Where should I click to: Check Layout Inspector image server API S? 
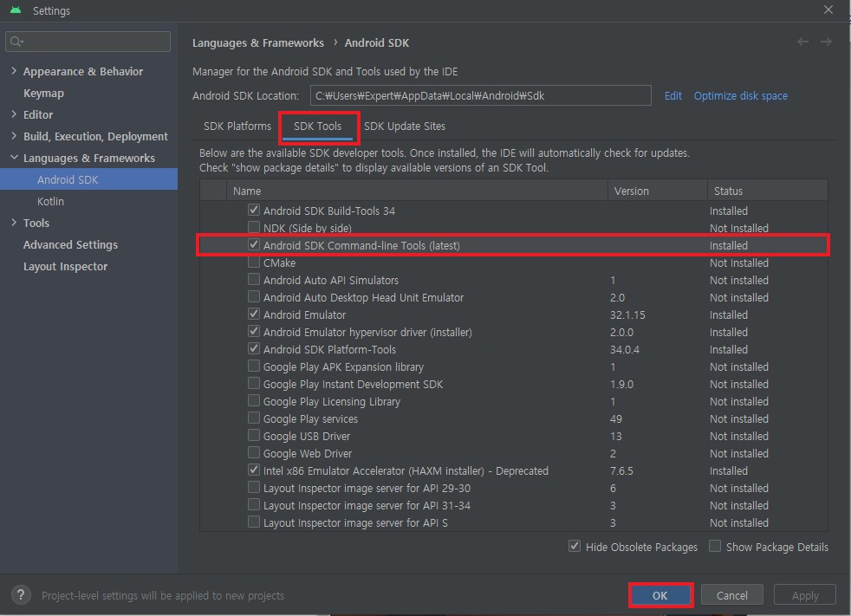click(253, 522)
